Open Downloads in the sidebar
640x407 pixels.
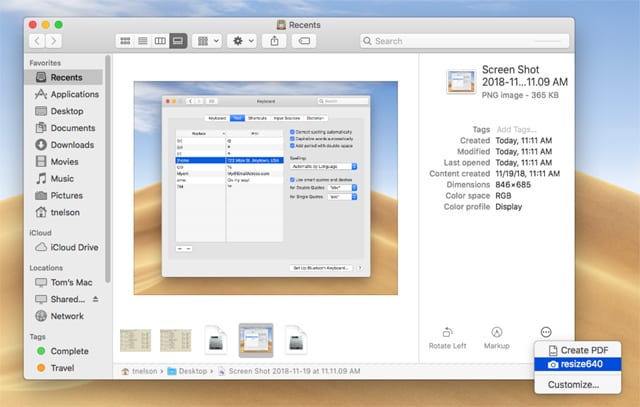tap(72, 145)
